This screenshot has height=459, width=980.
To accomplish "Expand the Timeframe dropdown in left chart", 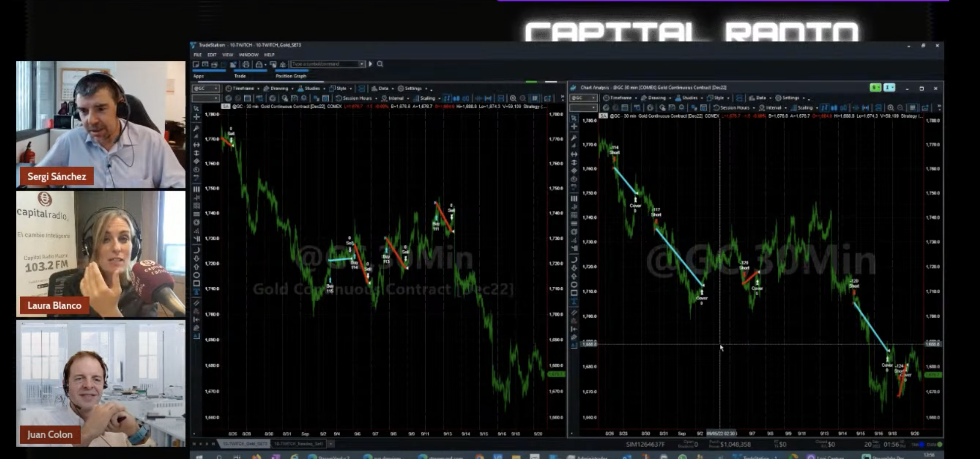I will click(x=242, y=89).
